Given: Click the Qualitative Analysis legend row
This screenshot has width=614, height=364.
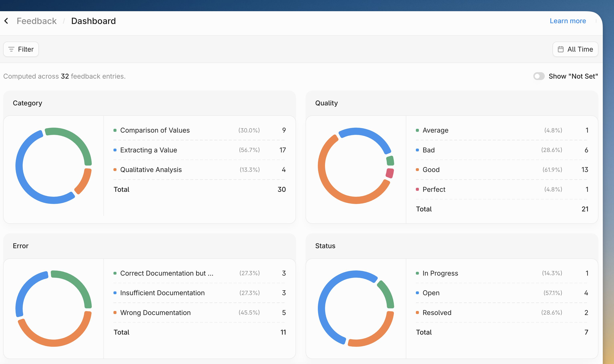Looking at the screenshot, I should (151, 169).
